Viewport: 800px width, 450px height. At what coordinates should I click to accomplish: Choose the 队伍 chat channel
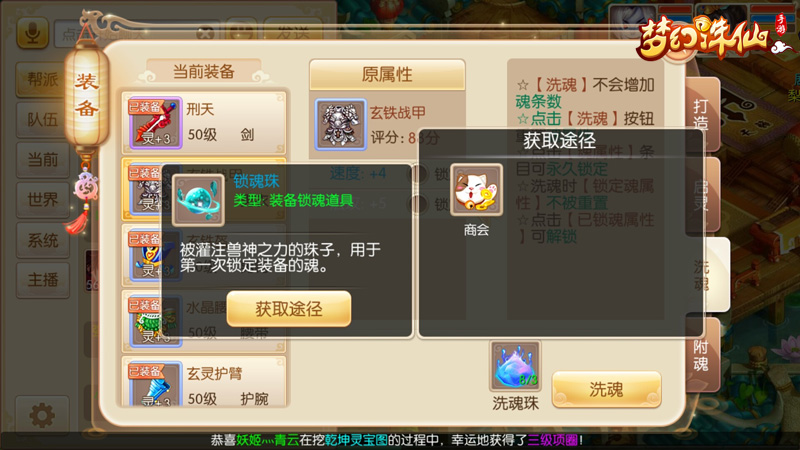click(43, 120)
